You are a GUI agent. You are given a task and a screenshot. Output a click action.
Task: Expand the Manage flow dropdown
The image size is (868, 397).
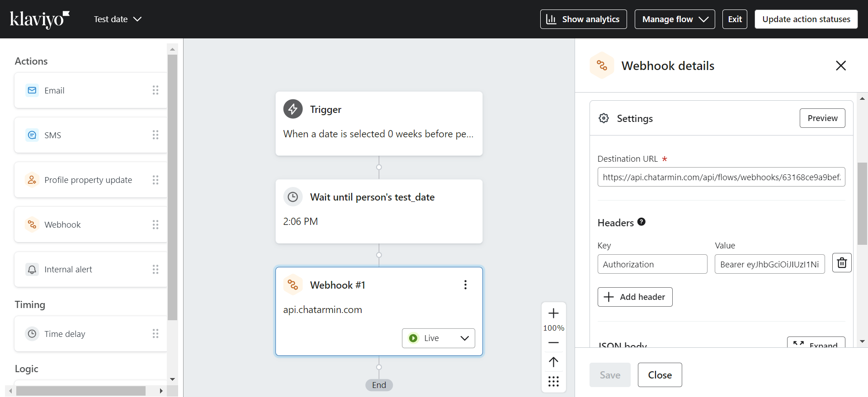675,19
